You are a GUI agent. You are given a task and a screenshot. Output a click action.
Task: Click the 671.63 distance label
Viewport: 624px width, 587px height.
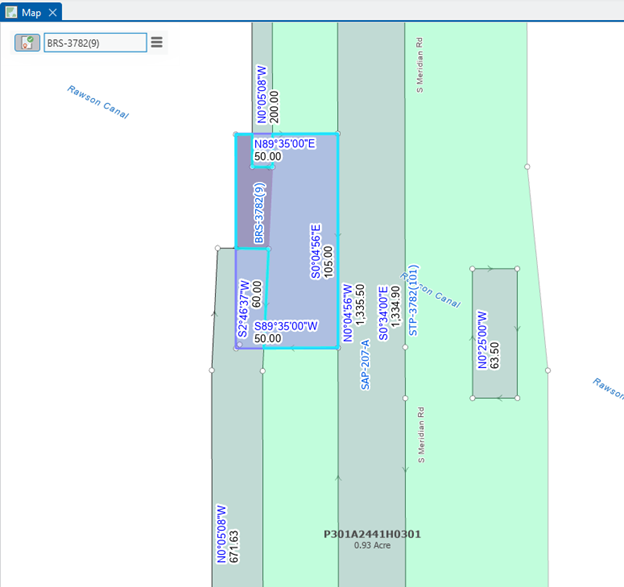pyautogui.click(x=234, y=546)
